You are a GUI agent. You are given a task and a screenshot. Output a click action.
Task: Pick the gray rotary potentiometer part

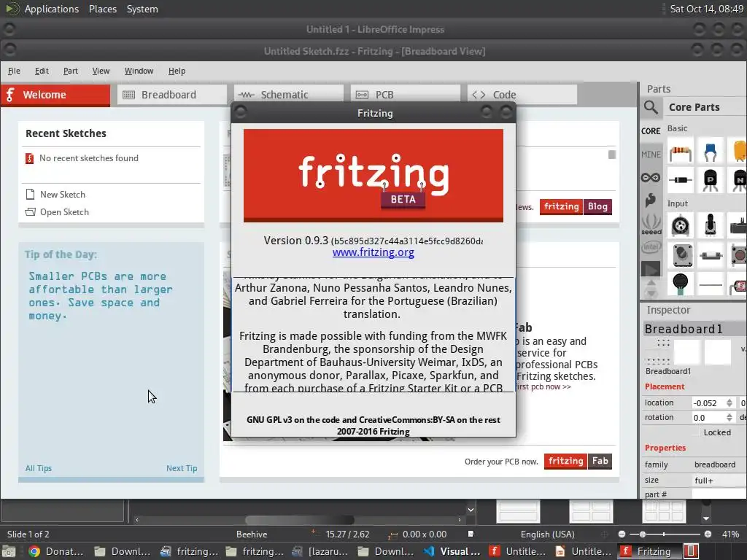pos(682,254)
